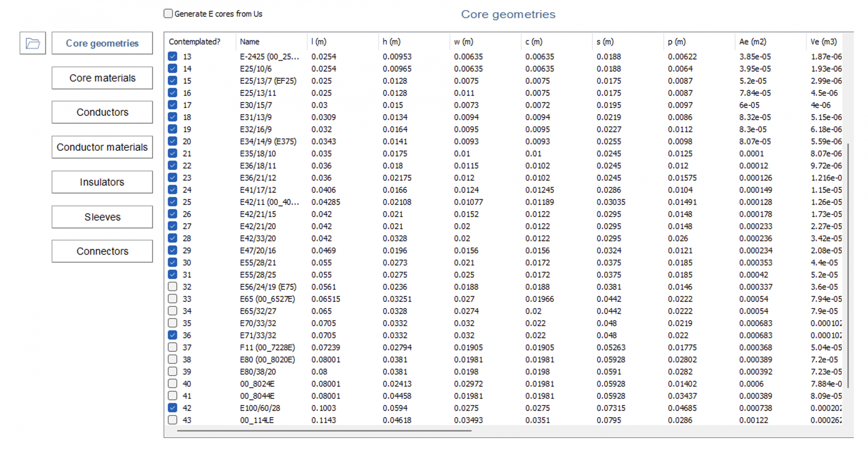This screenshot has width=868, height=449.
Task: Select the Insulators section
Action: click(x=102, y=182)
